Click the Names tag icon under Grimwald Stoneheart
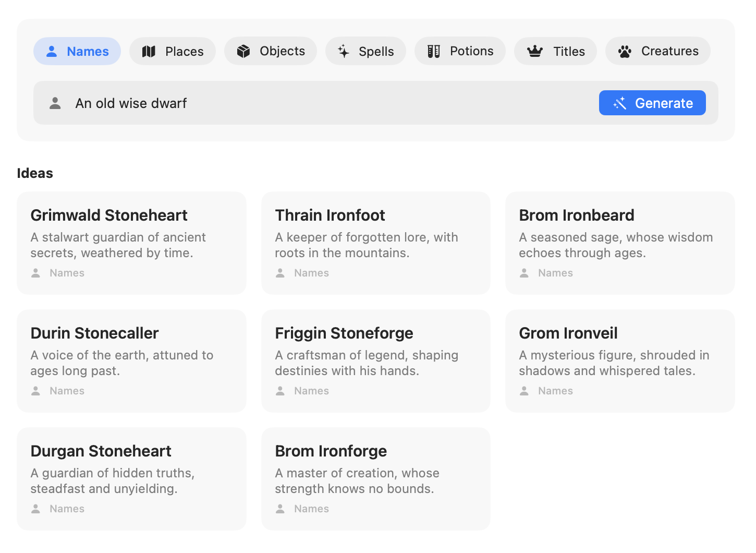The image size is (756, 553). tap(35, 273)
